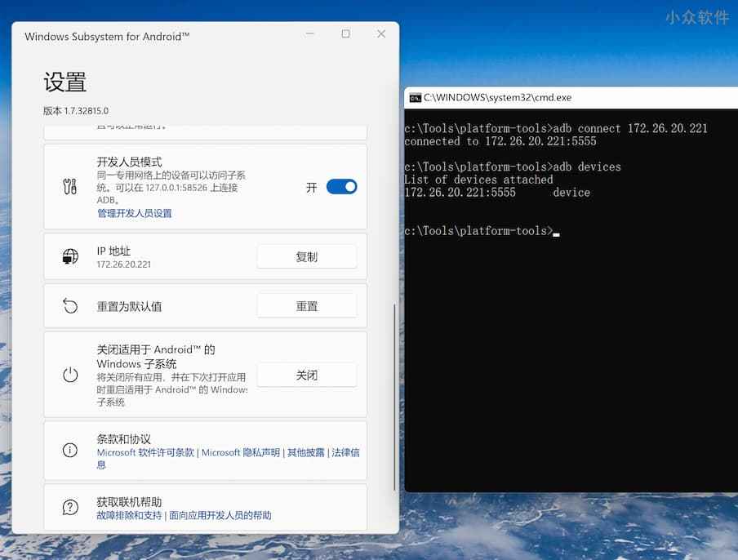Image resolution: width=738 pixels, height=560 pixels.
Task: Click the question mark icon beside 获取联机帮助
Action: [70, 507]
